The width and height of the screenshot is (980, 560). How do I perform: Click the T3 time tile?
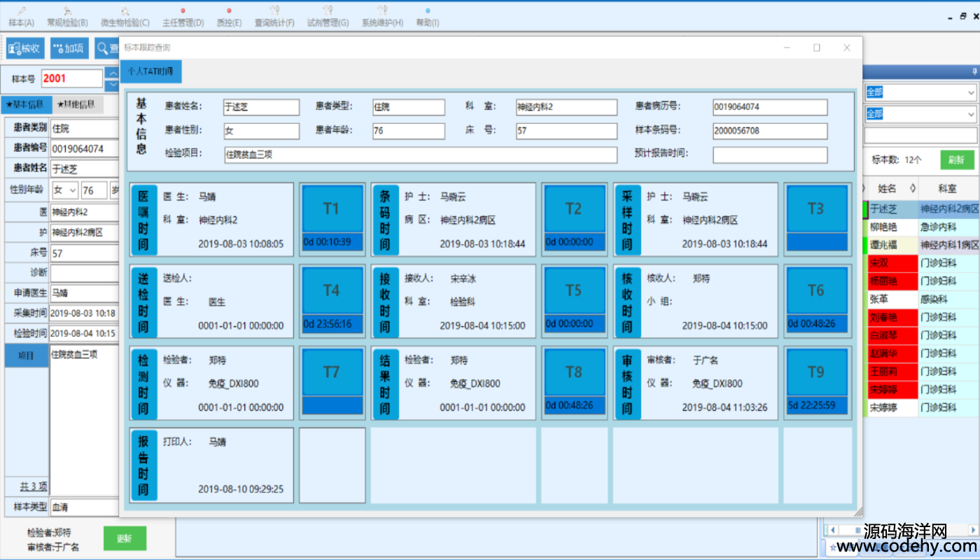point(816,209)
